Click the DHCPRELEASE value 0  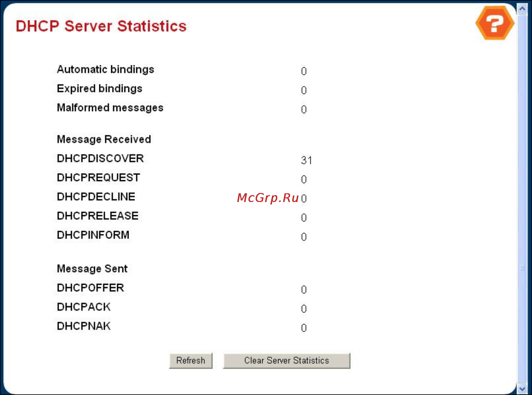coord(304,218)
